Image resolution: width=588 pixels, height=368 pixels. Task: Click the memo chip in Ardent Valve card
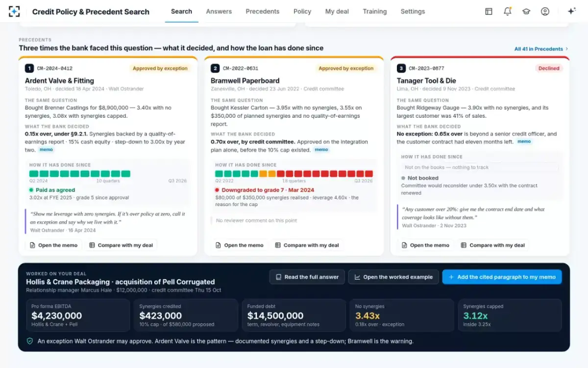click(46, 150)
